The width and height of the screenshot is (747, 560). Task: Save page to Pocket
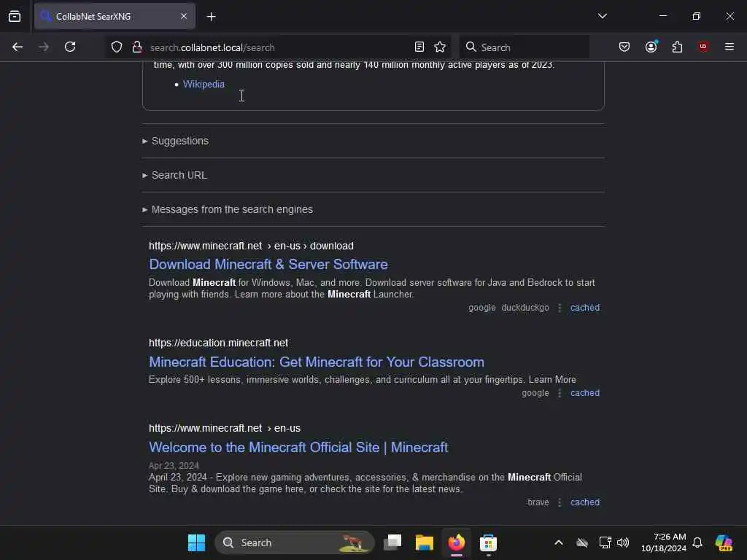624,47
